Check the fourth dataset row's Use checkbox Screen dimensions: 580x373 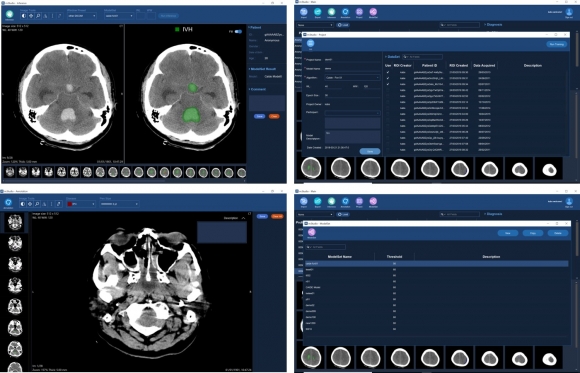(388, 90)
